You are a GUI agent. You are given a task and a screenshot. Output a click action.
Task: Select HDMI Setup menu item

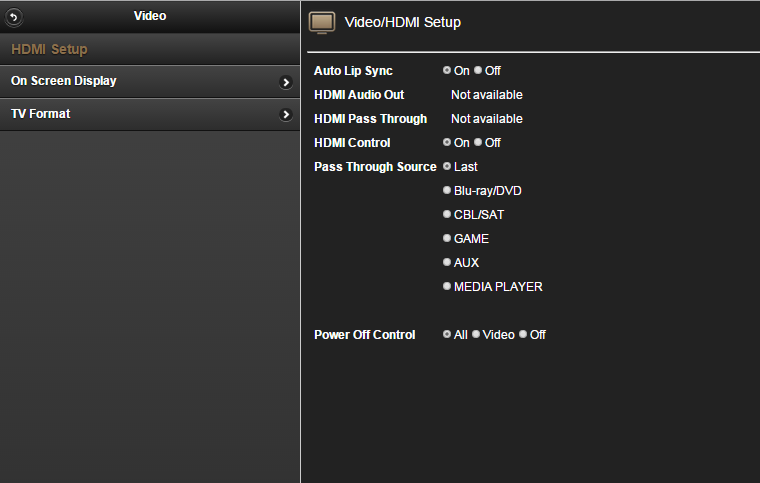(x=150, y=49)
